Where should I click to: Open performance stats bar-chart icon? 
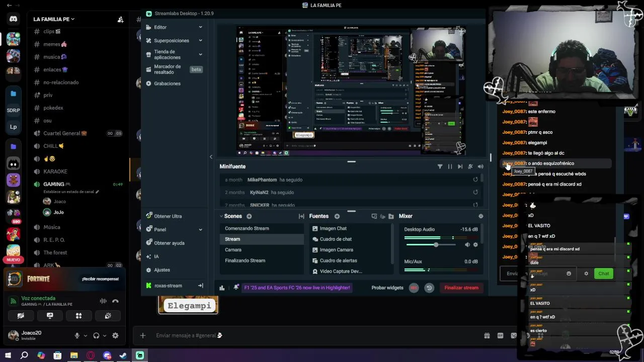click(x=222, y=288)
